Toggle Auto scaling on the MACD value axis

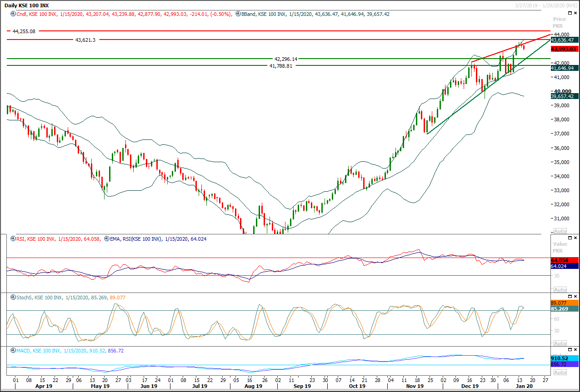[560, 372]
